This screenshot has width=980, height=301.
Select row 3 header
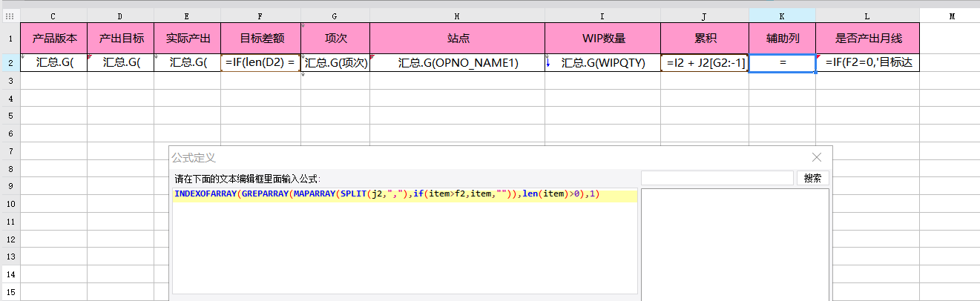[10, 81]
